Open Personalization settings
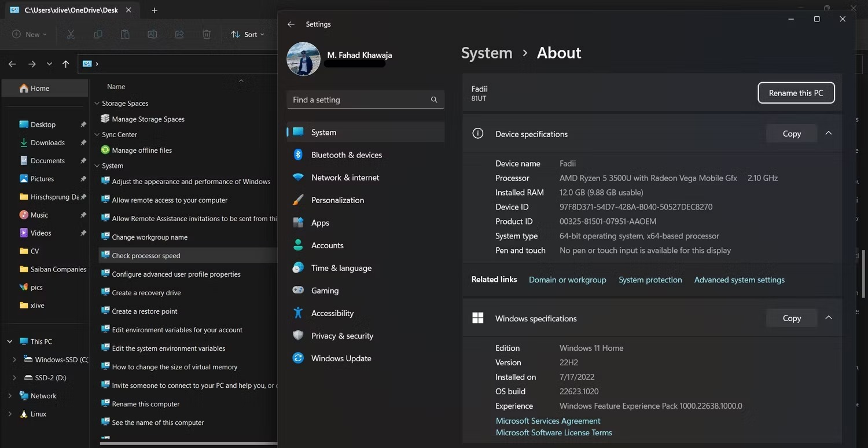This screenshot has width=868, height=448. coord(366,200)
